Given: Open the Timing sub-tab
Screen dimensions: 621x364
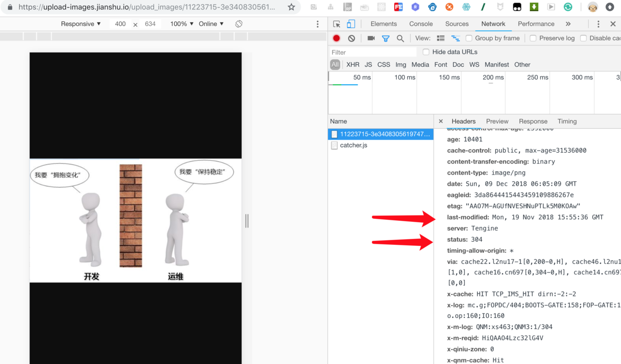Looking at the screenshot, I should click(x=567, y=121).
